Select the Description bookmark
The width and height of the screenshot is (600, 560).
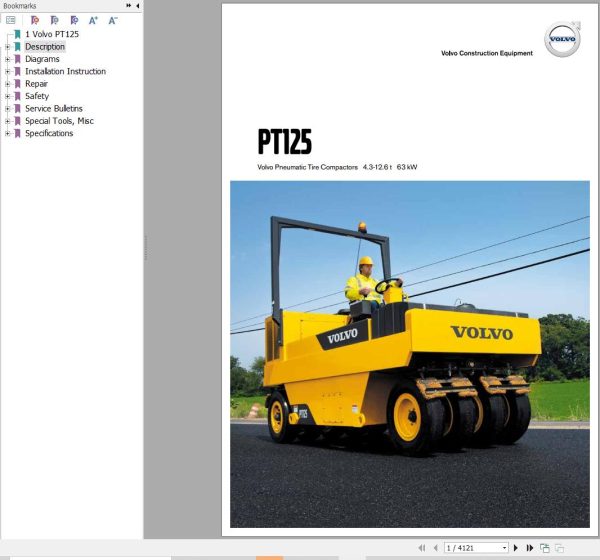45,47
